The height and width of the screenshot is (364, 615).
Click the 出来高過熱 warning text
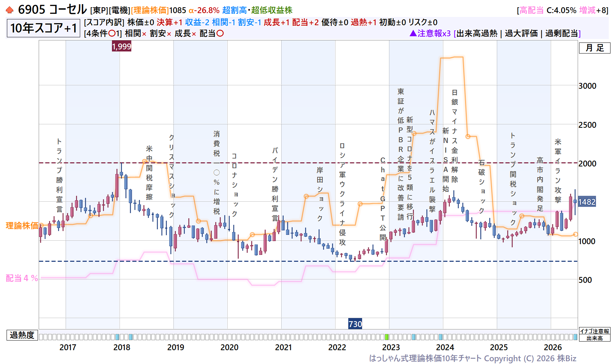(477, 33)
